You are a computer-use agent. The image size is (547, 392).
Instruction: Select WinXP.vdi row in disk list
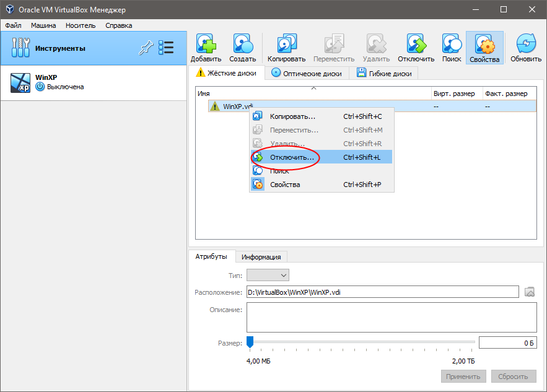372,106
